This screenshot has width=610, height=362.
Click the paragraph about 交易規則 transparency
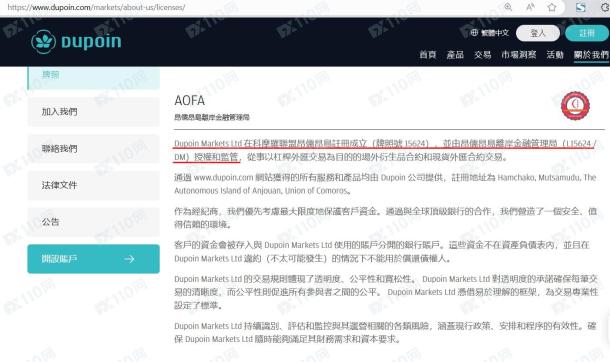[386, 292]
